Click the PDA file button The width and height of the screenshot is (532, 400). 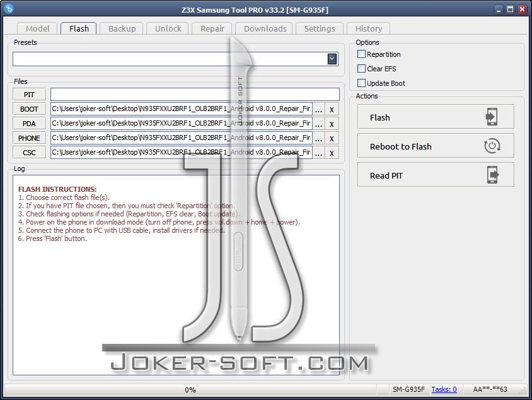click(x=29, y=124)
